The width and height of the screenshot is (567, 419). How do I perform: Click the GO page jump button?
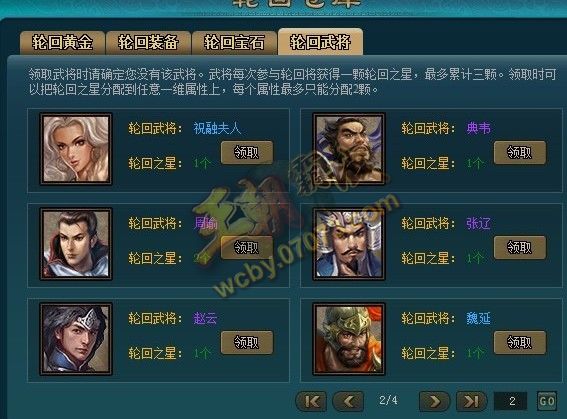tap(547, 401)
